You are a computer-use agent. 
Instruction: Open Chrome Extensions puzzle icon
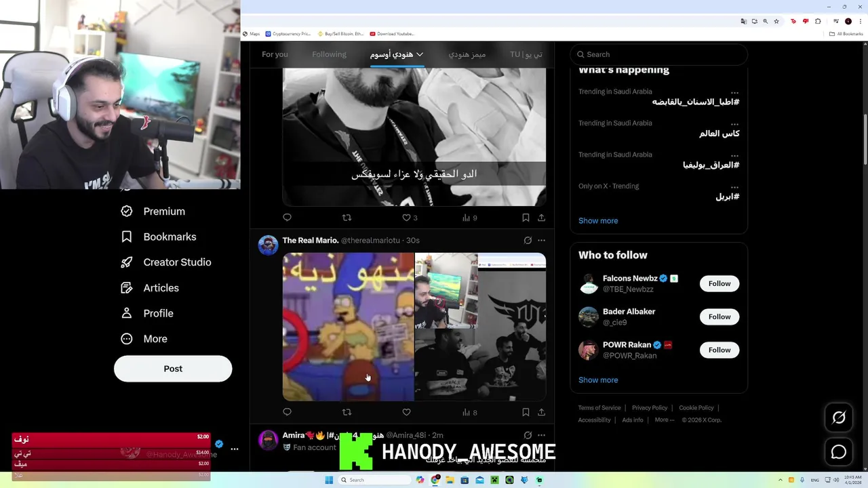818,21
